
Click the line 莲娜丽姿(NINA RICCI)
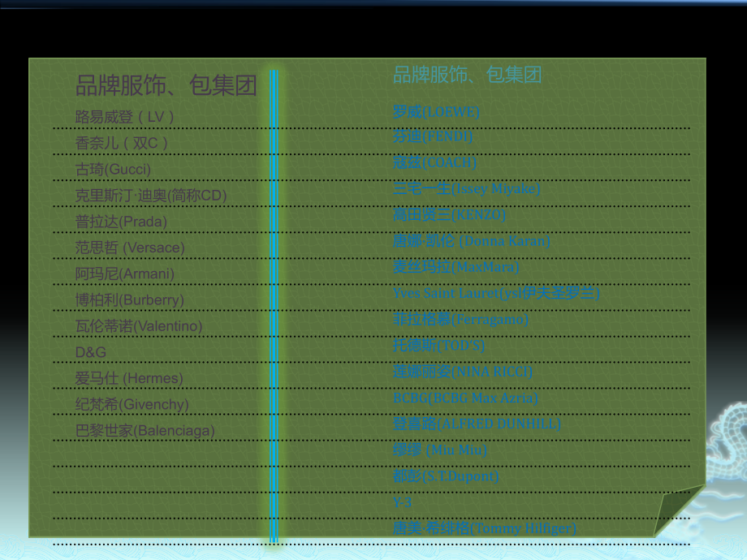[463, 372]
